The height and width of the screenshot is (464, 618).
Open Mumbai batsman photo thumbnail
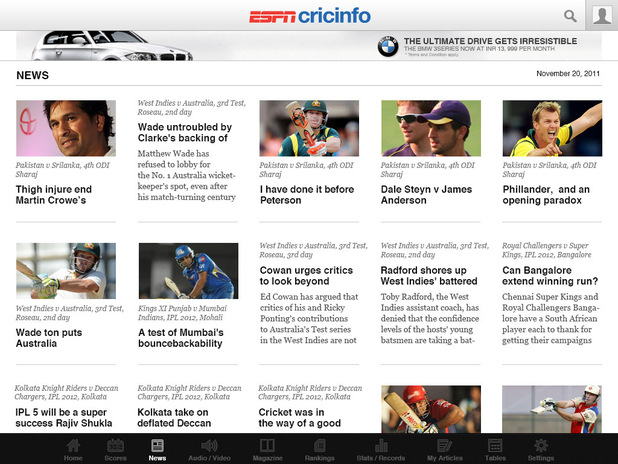[188, 271]
